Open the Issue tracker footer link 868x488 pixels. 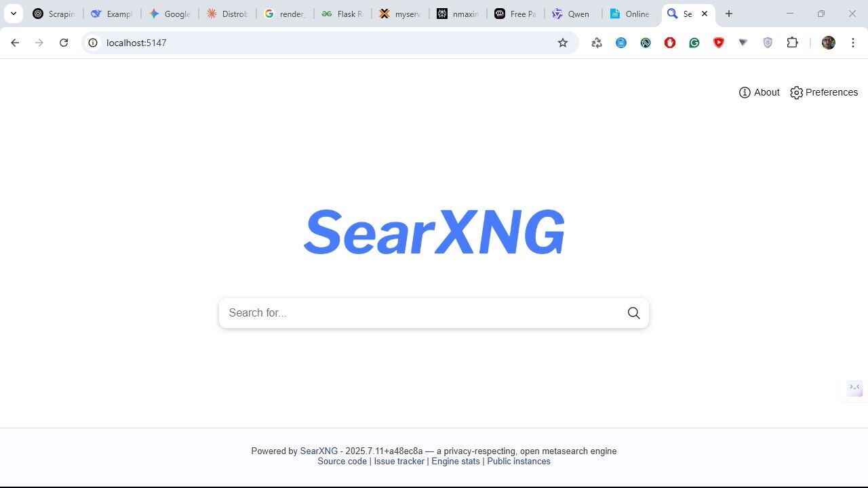(399, 462)
